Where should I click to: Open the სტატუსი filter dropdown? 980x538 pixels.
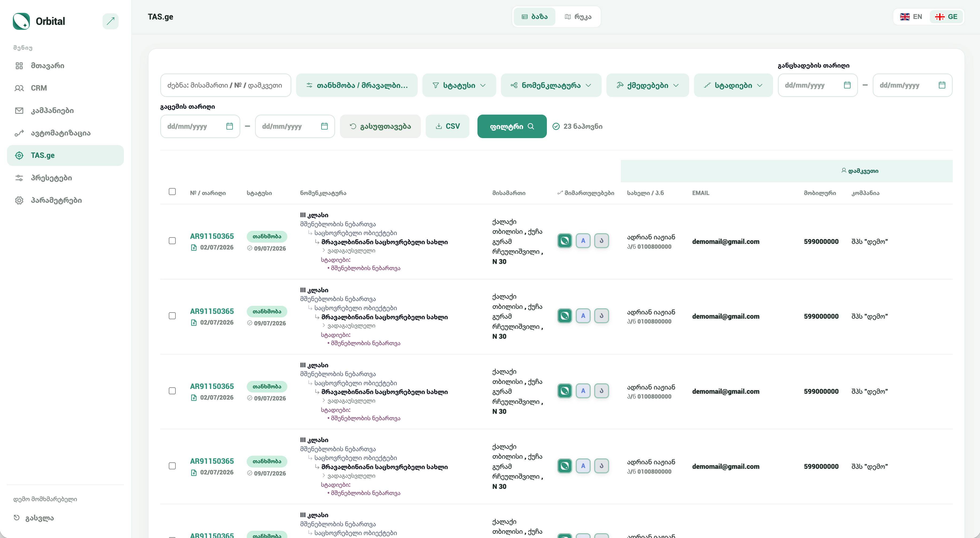[459, 85]
